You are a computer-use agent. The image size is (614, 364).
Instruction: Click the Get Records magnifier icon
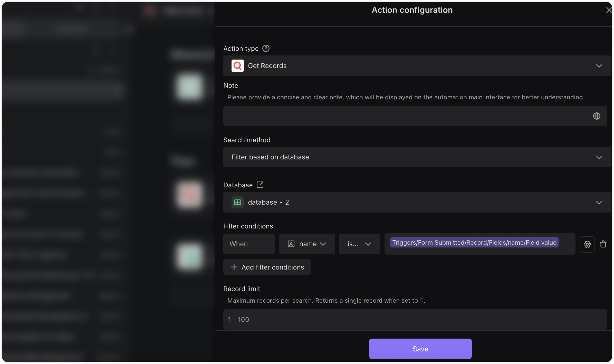click(x=237, y=66)
